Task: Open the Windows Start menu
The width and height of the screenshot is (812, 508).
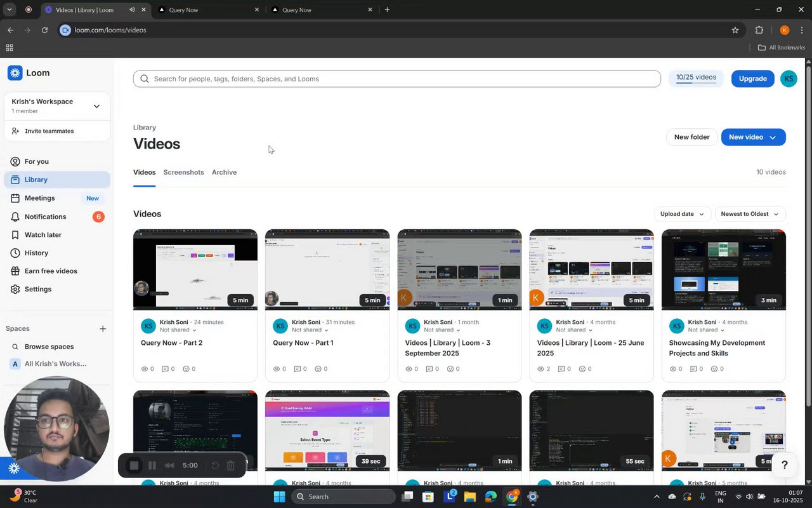Action: (x=279, y=497)
